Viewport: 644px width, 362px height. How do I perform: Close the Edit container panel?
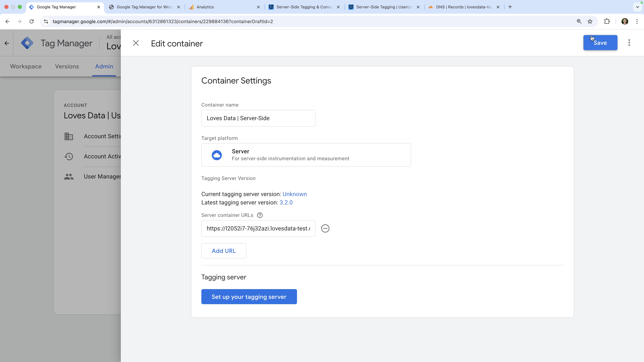click(136, 43)
